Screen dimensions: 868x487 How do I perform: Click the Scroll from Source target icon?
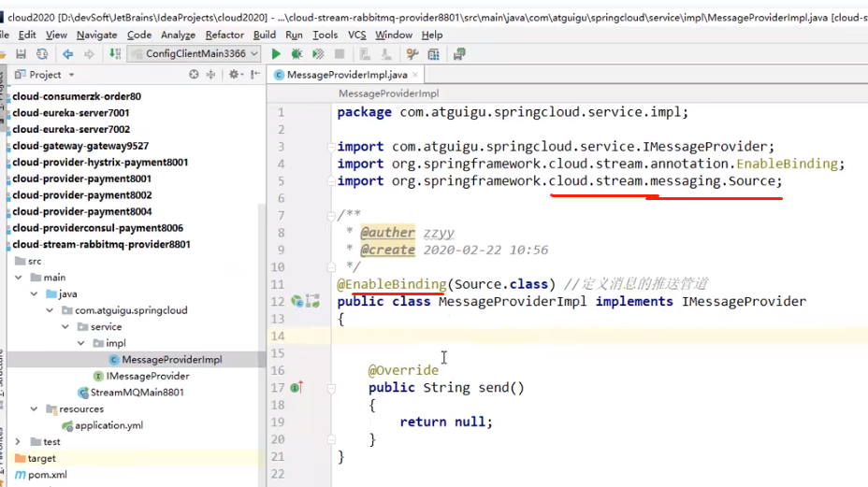click(x=194, y=74)
